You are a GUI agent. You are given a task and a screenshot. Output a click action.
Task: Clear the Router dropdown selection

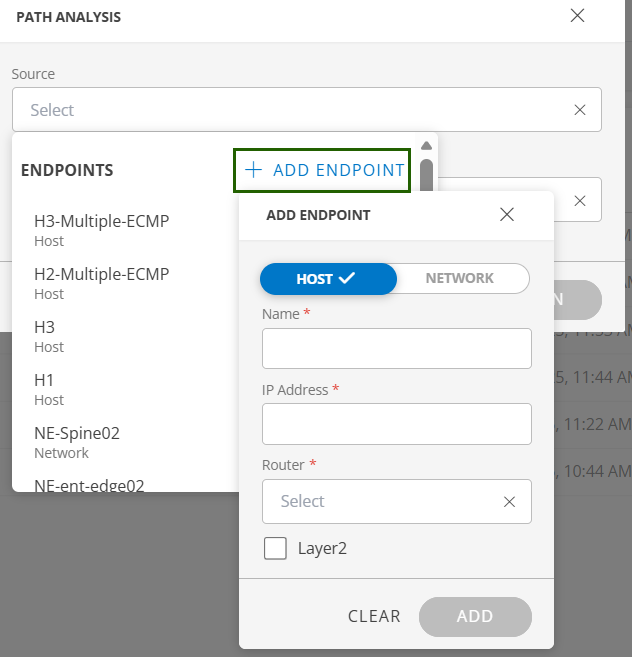[x=509, y=501]
